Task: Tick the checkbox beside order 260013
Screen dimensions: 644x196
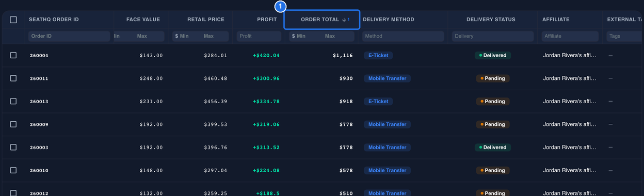Action: coord(13,101)
